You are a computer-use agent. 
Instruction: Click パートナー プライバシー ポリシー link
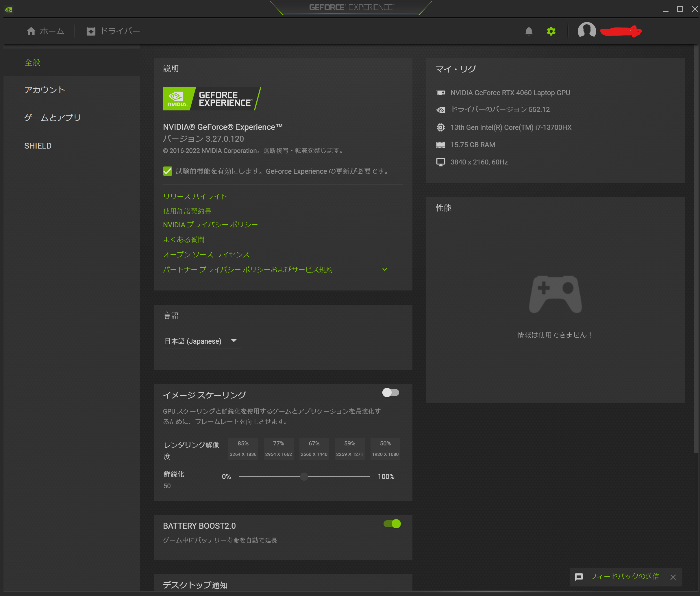(x=248, y=269)
